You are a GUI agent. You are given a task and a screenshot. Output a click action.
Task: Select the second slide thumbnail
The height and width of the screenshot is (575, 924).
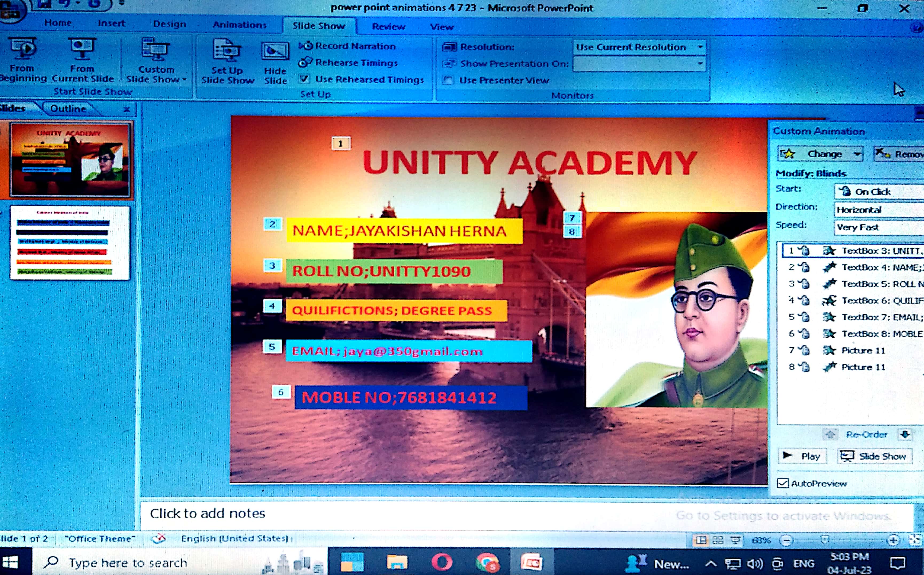(x=70, y=243)
